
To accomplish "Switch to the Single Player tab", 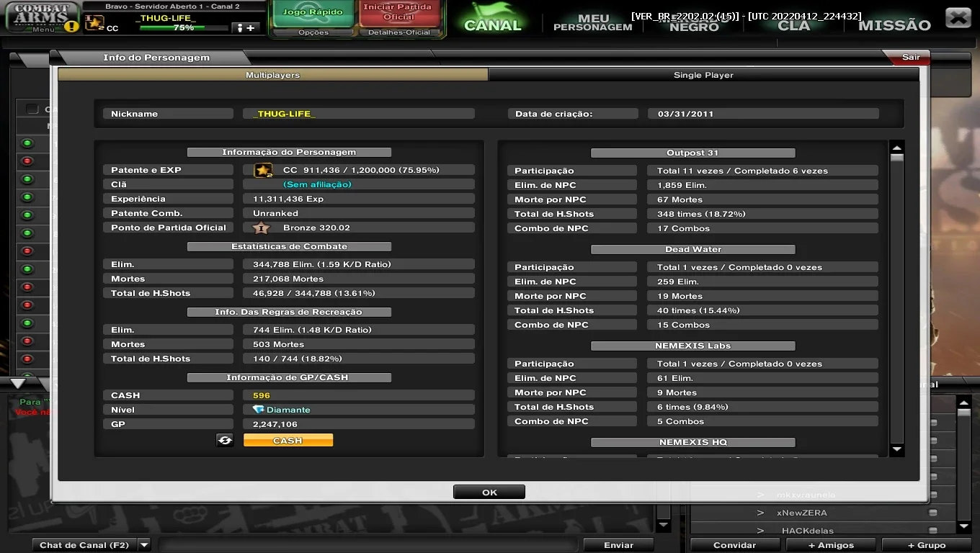I will tap(703, 75).
